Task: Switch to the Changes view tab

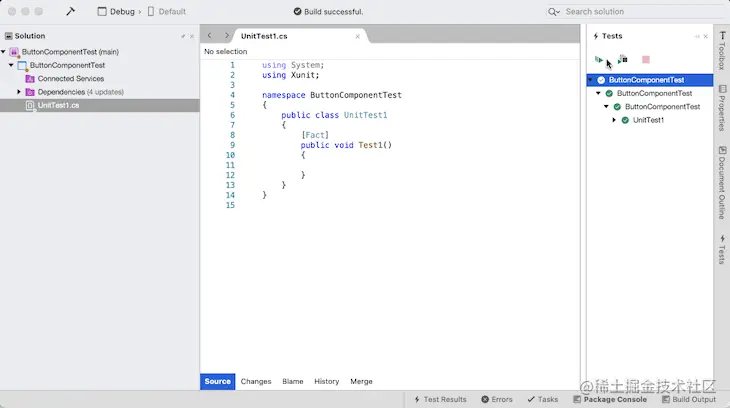Action: click(256, 381)
